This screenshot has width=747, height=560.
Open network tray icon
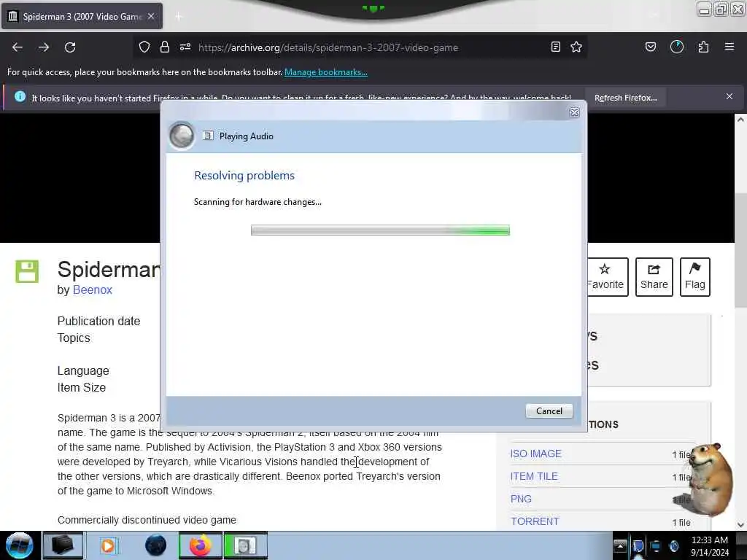(x=656, y=546)
